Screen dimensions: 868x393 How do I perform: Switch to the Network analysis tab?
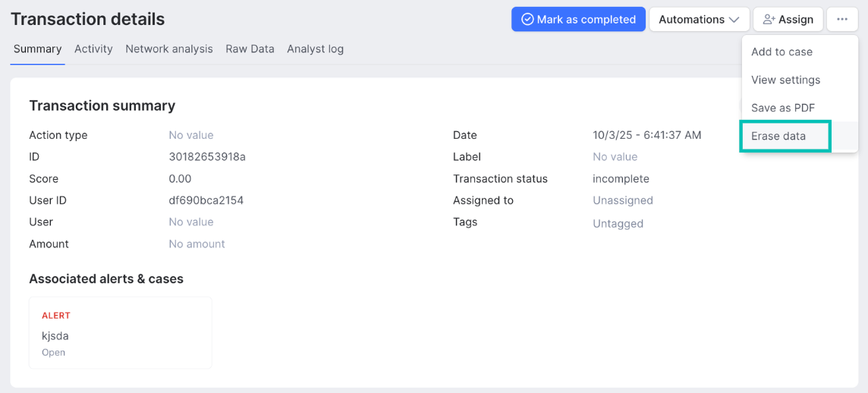click(x=169, y=49)
